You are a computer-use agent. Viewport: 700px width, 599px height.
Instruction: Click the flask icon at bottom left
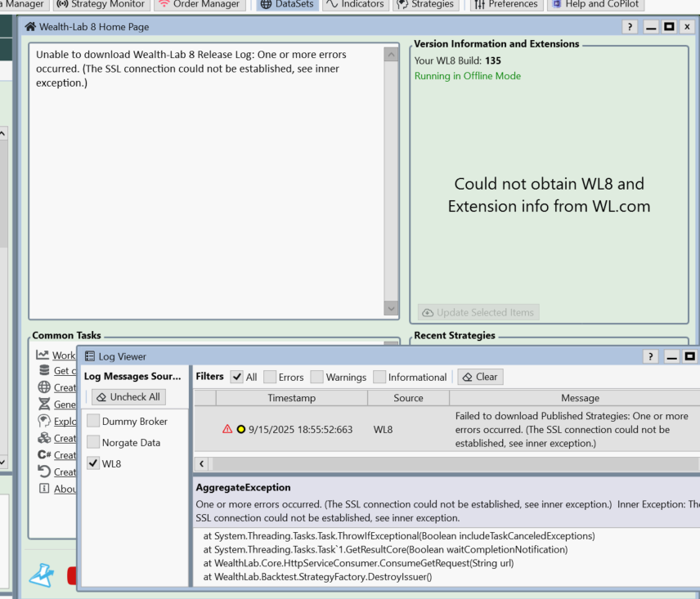pyautogui.click(x=41, y=574)
